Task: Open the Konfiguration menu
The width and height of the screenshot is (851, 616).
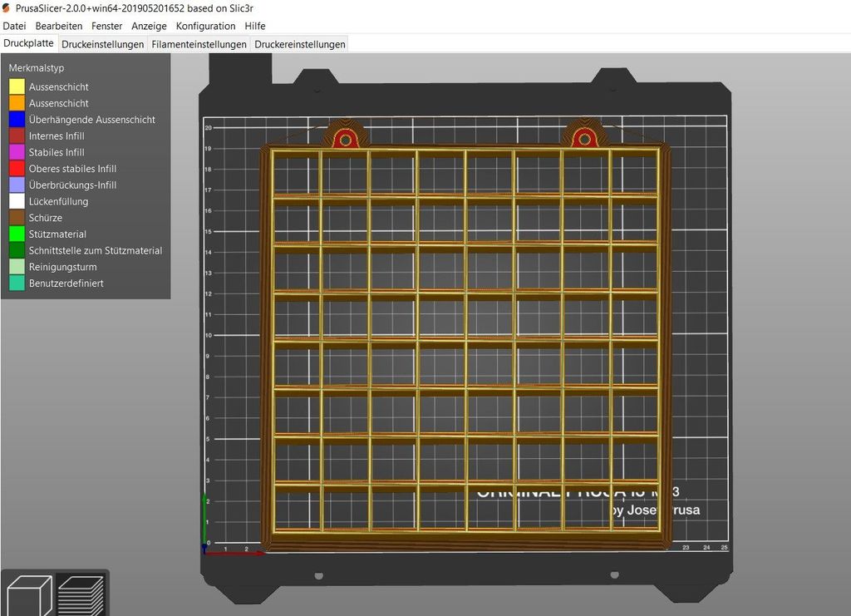Action: [x=205, y=26]
